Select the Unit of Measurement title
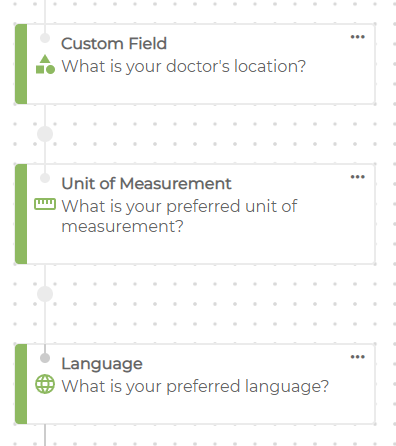 146,184
